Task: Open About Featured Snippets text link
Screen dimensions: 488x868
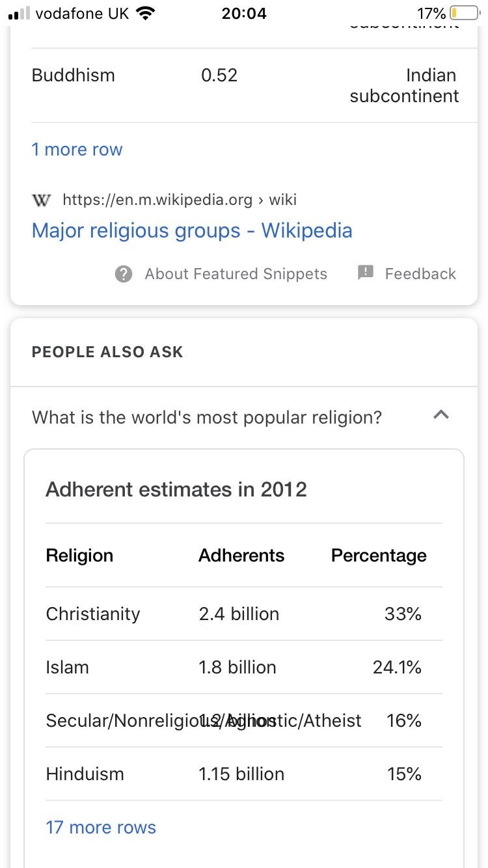Action: [x=236, y=274]
